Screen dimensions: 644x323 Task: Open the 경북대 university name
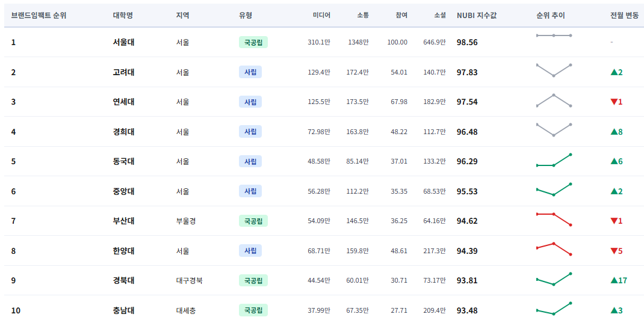click(123, 280)
